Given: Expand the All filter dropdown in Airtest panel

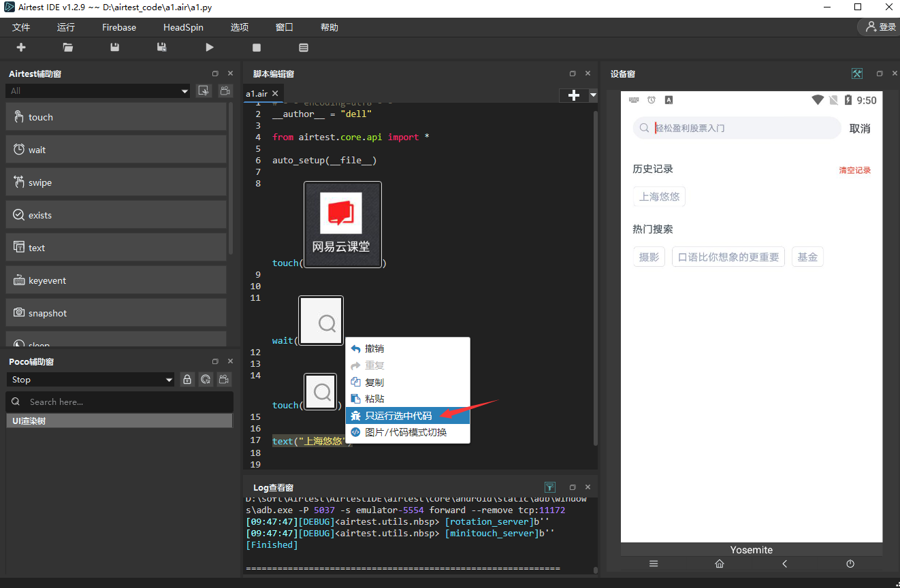Looking at the screenshot, I should click(97, 91).
